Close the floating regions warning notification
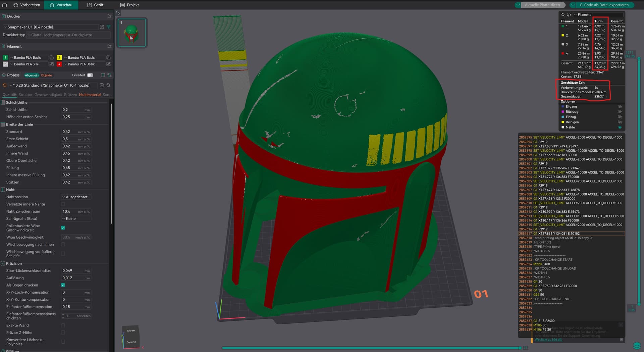This screenshot has height=352, width=644. tap(621, 325)
